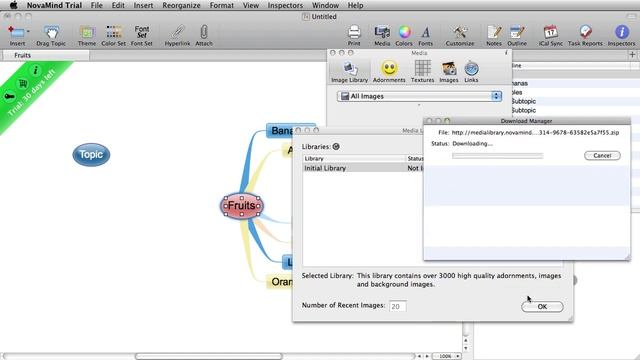Open the NovaMind Trial application menu
The image size is (640, 360).
[54, 5]
